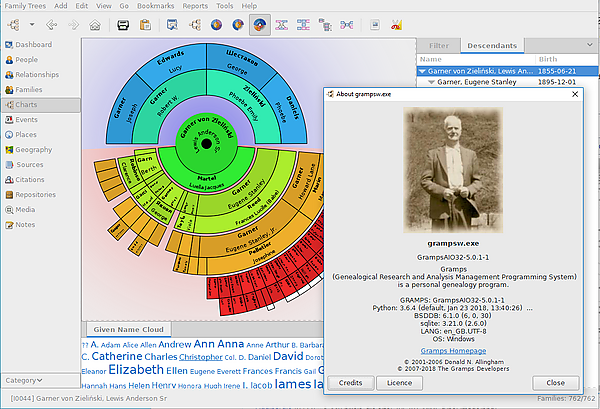Click the print toolbar icon
The image size is (600, 409).
click(123, 25)
